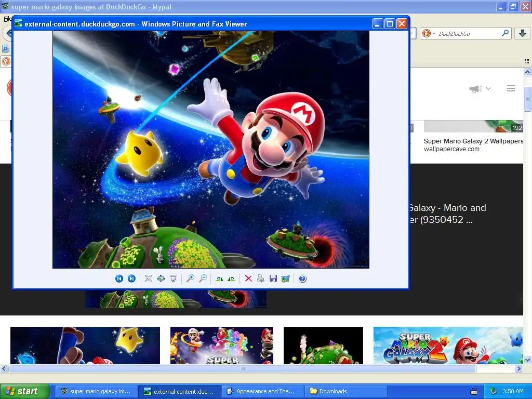
Task: Open Picture Viewer help
Action: click(x=302, y=278)
